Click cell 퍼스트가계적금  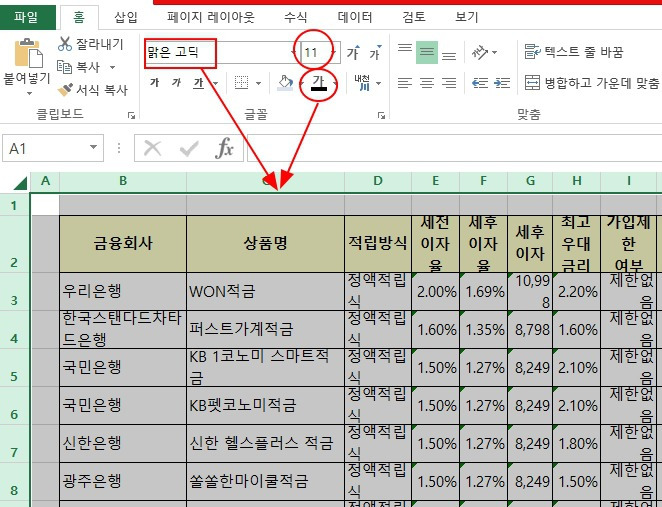(266, 329)
